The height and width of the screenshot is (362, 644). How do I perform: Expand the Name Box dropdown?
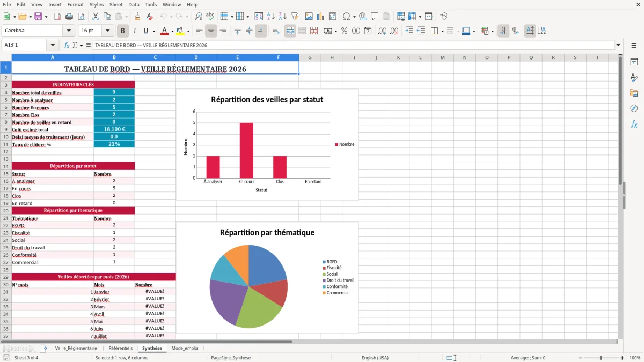tap(53, 45)
